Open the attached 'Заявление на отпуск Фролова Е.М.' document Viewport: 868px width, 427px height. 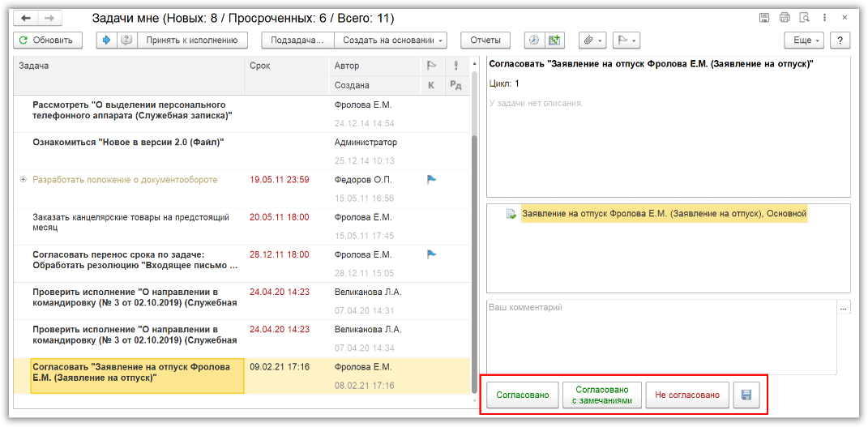pyautogui.click(x=664, y=214)
